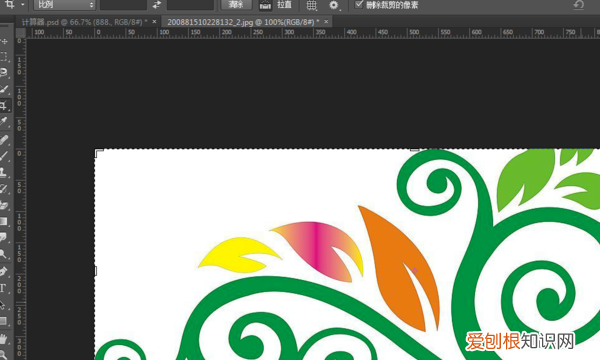
Task: Switch to the 计算器.psd tab
Action: click(x=84, y=22)
